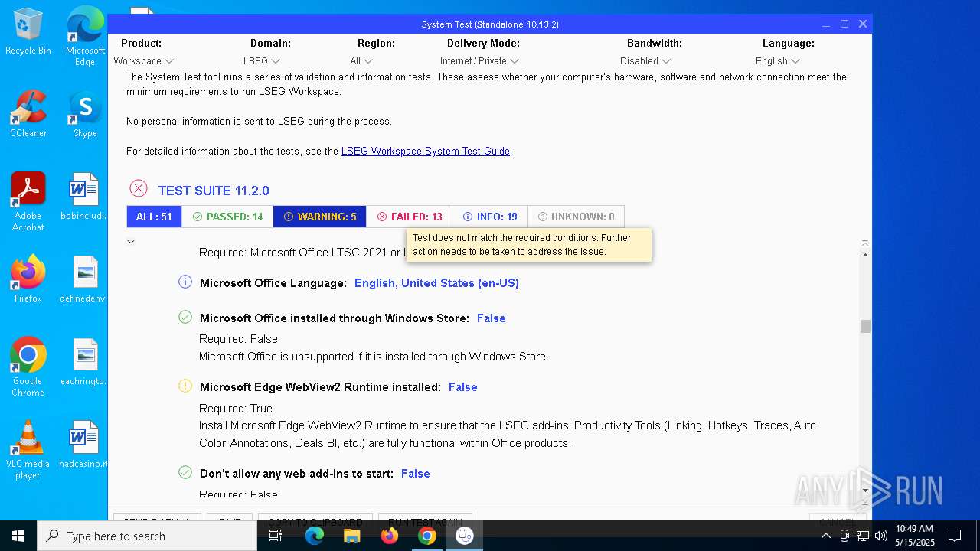This screenshot has width=980, height=551.
Task: Open the Adobe Acrobat desktop shortcut
Action: 28,202
